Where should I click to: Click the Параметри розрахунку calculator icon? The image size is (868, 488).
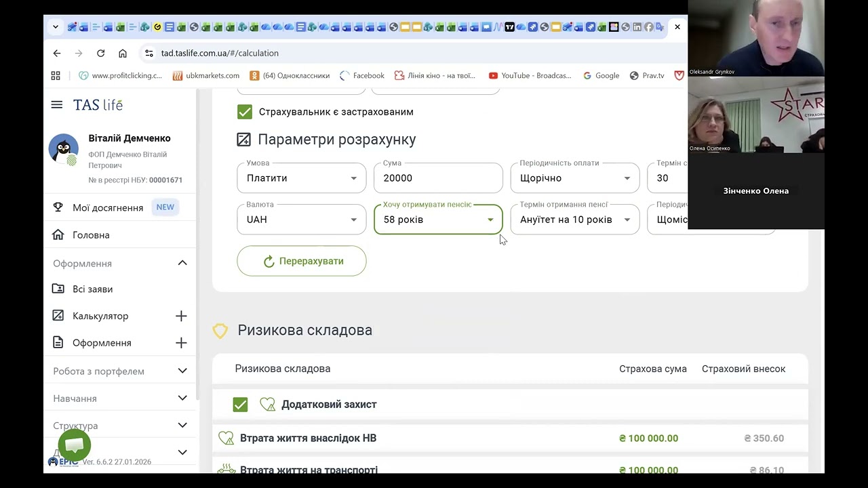coord(243,140)
